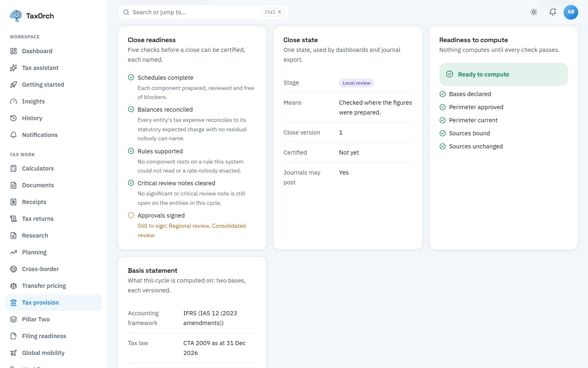The width and height of the screenshot is (588, 368).
Task: Open Filing readiness in the sidebar
Action: click(x=53, y=336)
